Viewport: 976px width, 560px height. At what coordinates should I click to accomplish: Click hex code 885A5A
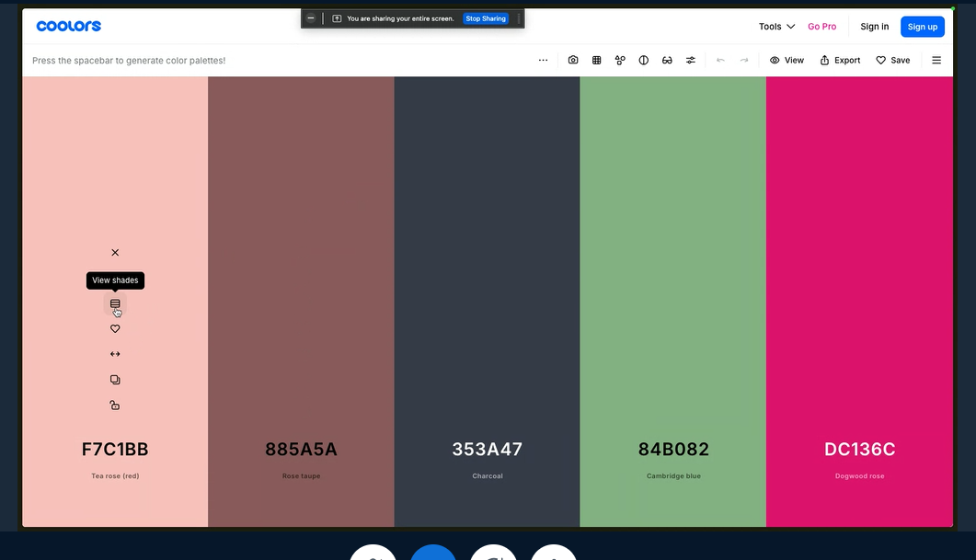point(302,450)
